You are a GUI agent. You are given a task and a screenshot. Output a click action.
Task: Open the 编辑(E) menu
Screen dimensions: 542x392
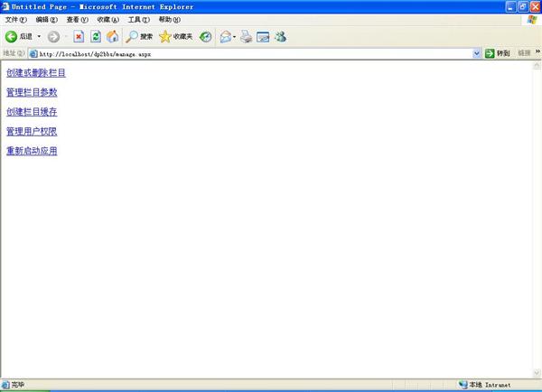point(47,20)
